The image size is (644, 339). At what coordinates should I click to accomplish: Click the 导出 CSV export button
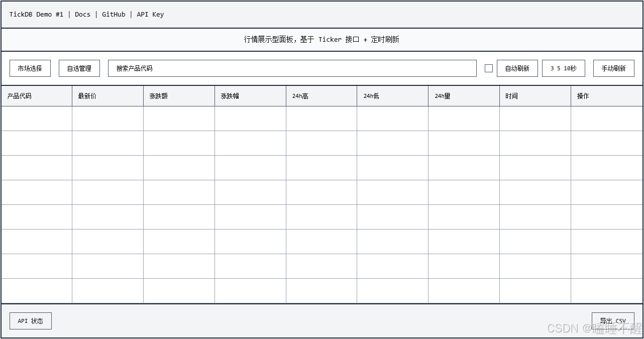613,321
